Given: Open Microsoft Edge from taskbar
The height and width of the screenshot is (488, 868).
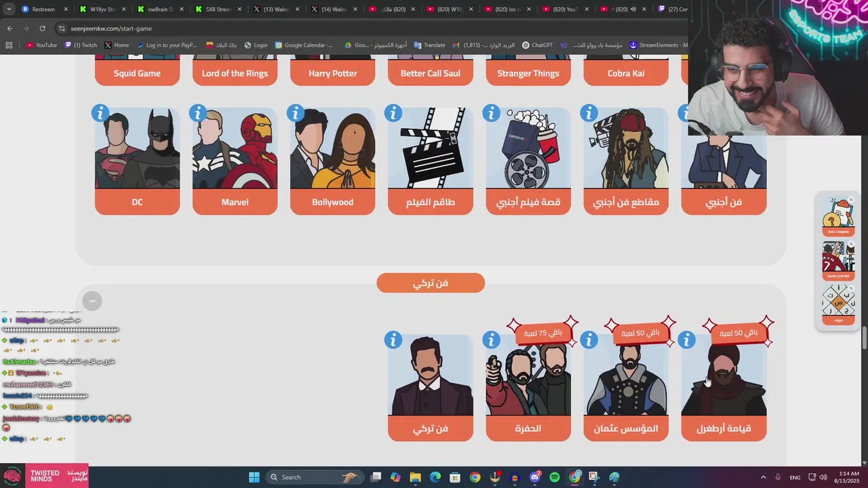Looking at the screenshot, I should point(435,477).
